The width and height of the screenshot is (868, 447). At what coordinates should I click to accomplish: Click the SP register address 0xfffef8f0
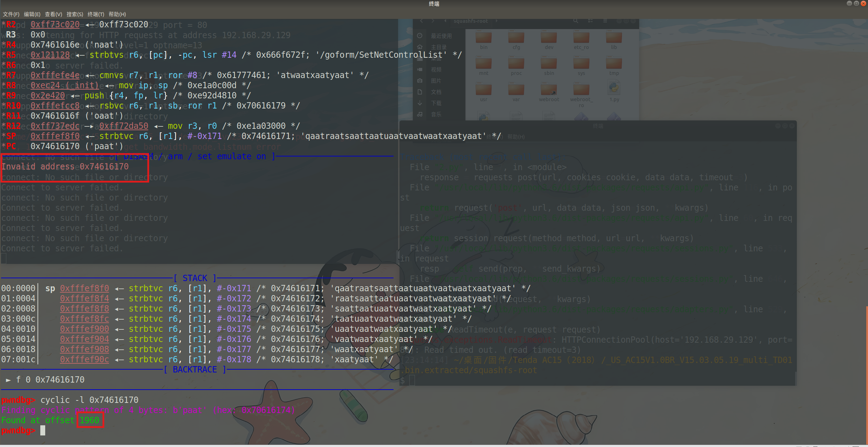coord(55,136)
